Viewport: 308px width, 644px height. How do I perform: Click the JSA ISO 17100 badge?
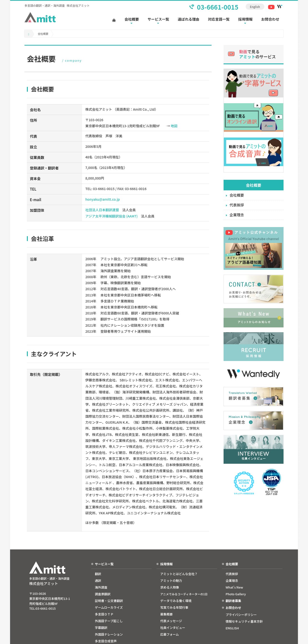point(271,482)
